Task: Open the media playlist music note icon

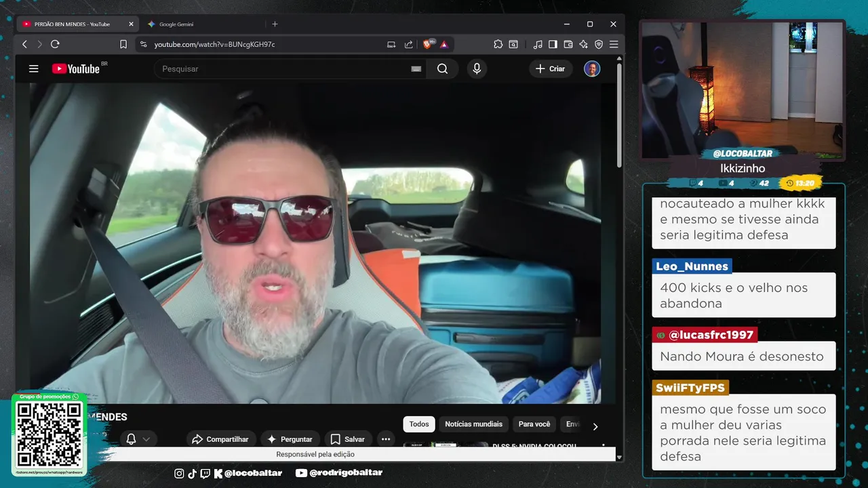Action: click(538, 44)
